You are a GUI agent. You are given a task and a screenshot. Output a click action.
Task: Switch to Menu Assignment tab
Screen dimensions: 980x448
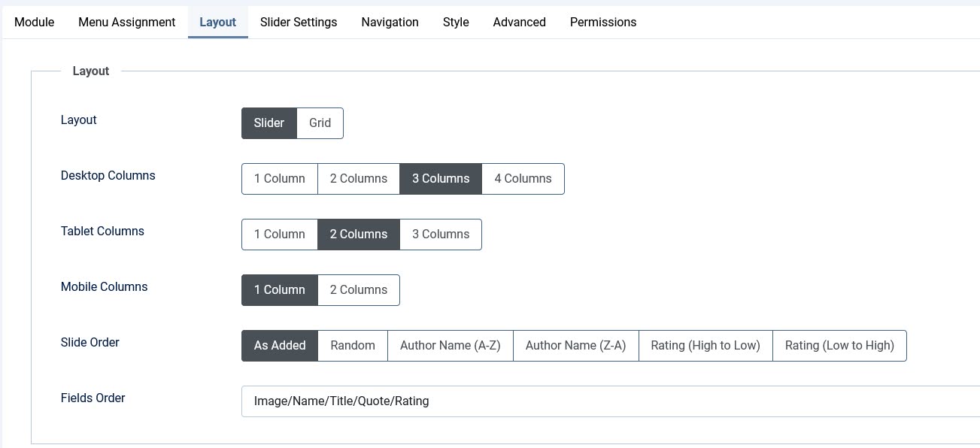pyautogui.click(x=127, y=22)
